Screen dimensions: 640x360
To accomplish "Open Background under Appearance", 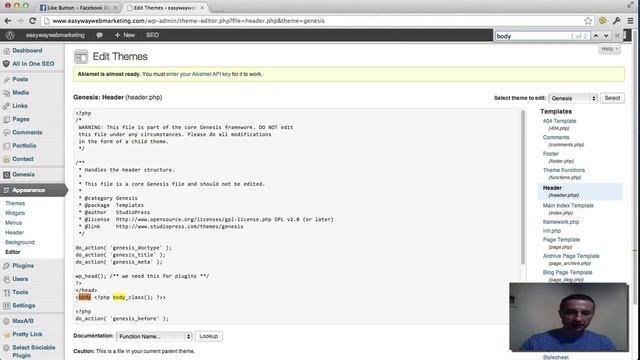I will coord(20,242).
